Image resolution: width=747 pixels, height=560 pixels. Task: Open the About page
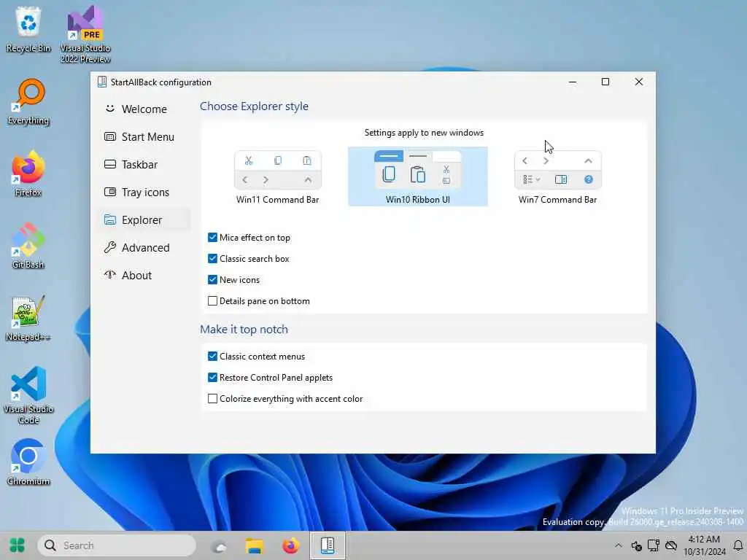143,275
